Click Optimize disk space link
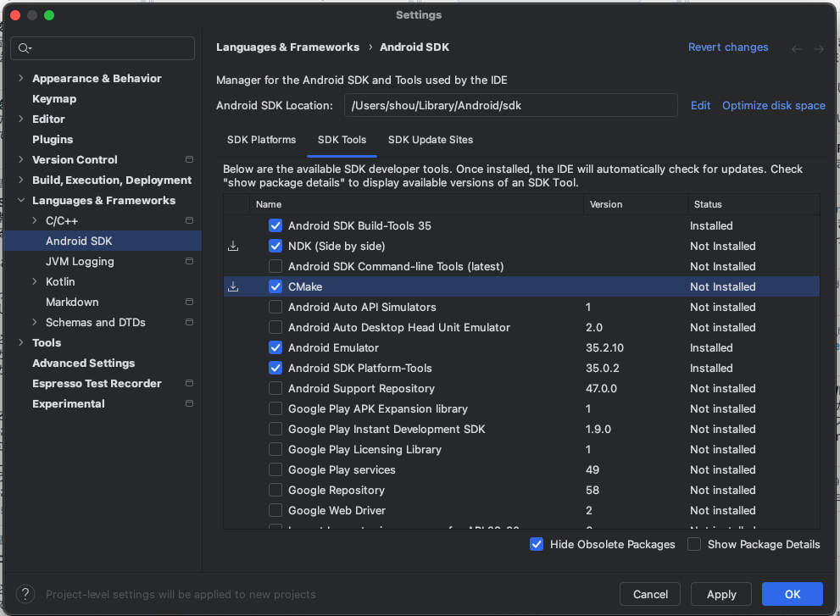The image size is (840, 616). point(773,106)
